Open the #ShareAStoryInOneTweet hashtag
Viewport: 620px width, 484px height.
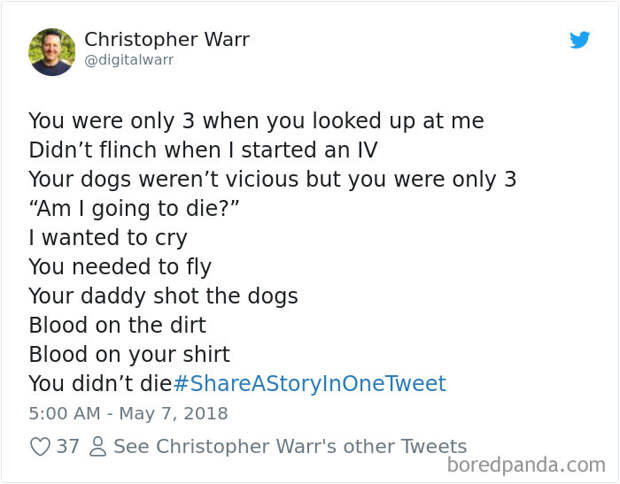click(x=310, y=384)
